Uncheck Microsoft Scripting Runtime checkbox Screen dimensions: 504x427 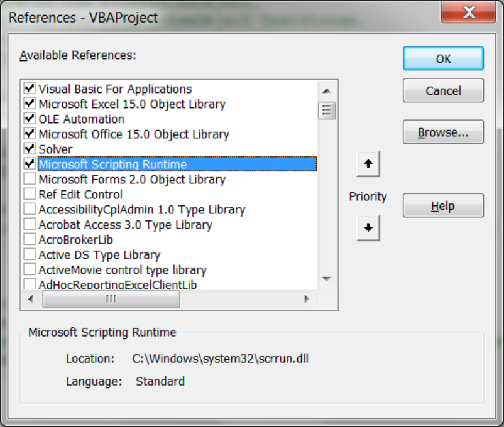[30, 164]
